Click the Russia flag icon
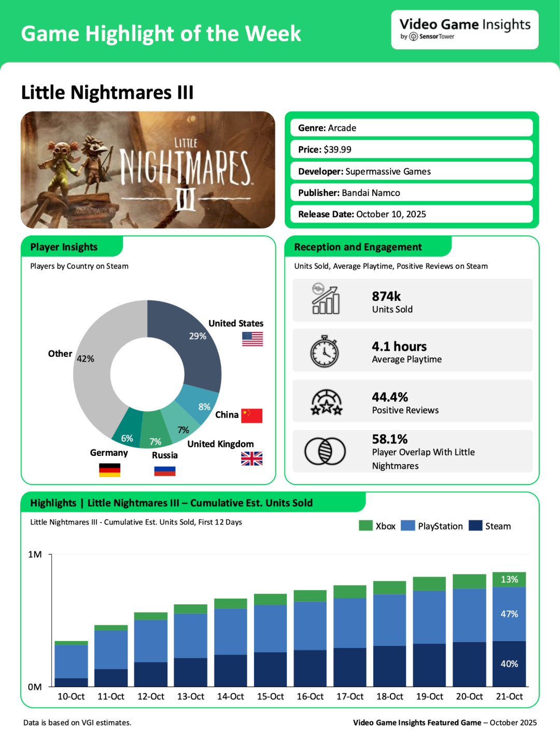 click(x=164, y=471)
